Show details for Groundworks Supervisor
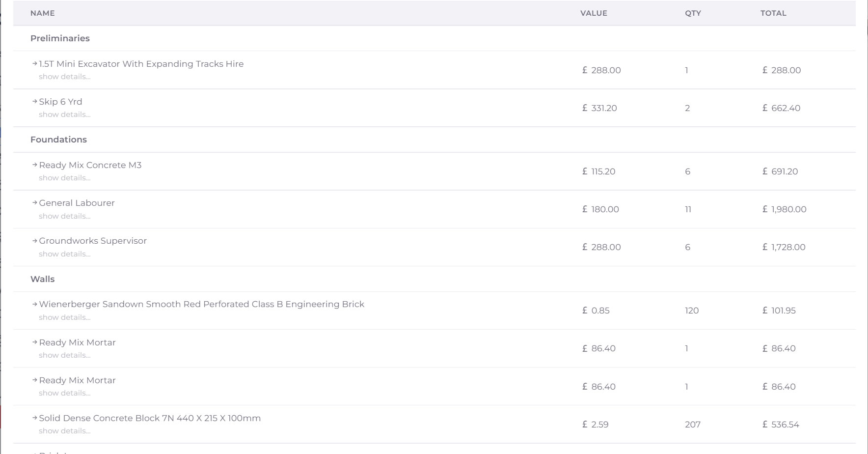Image resolution: width=868 pixels, height=454 pixels. point(64,254)
